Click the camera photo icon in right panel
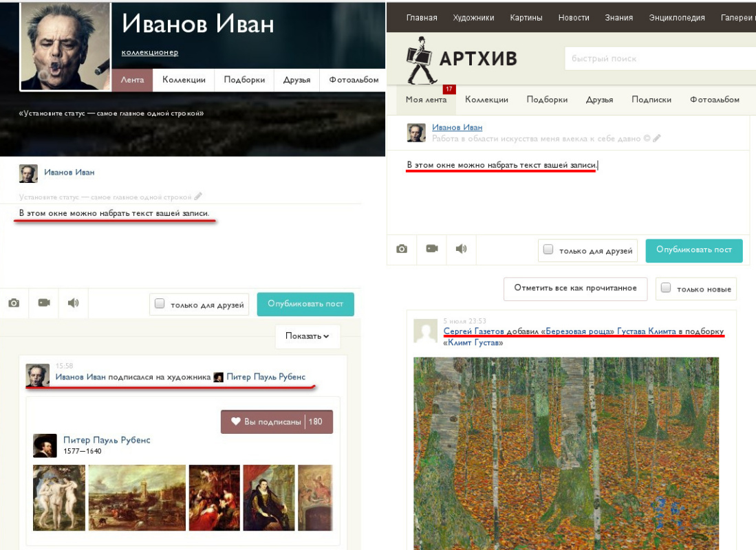Image resolution: width=756 pixels, height=550 pixels. click(x=402, y=249)
